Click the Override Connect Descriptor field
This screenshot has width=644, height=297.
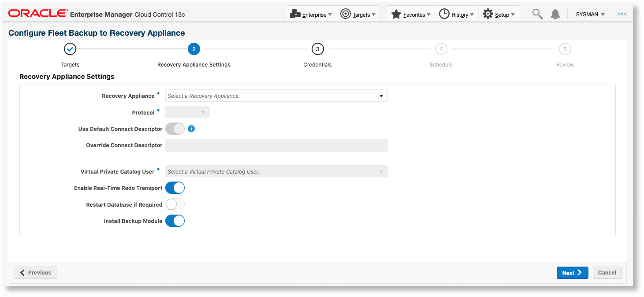pyautogui.click(x=276, y=145)
